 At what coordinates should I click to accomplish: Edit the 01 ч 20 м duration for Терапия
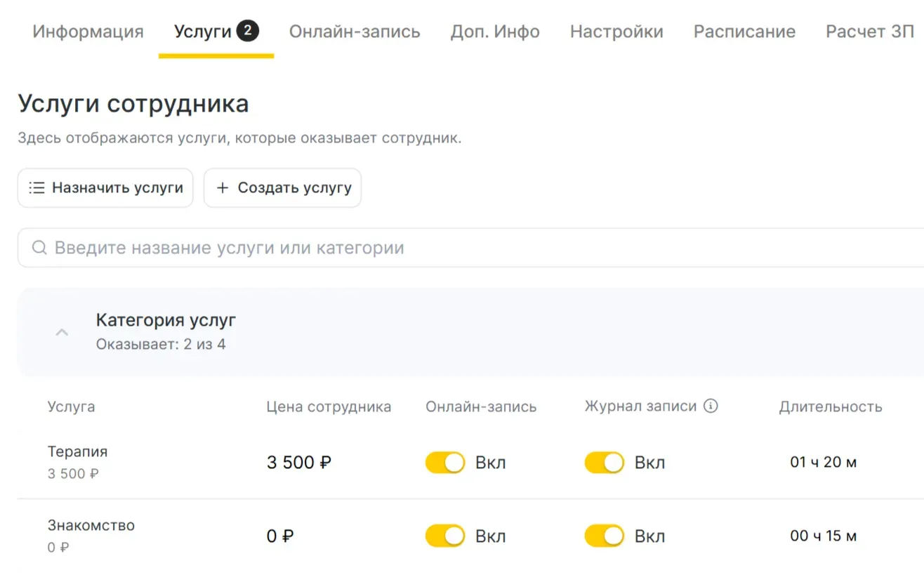click(x=823, y=463)
